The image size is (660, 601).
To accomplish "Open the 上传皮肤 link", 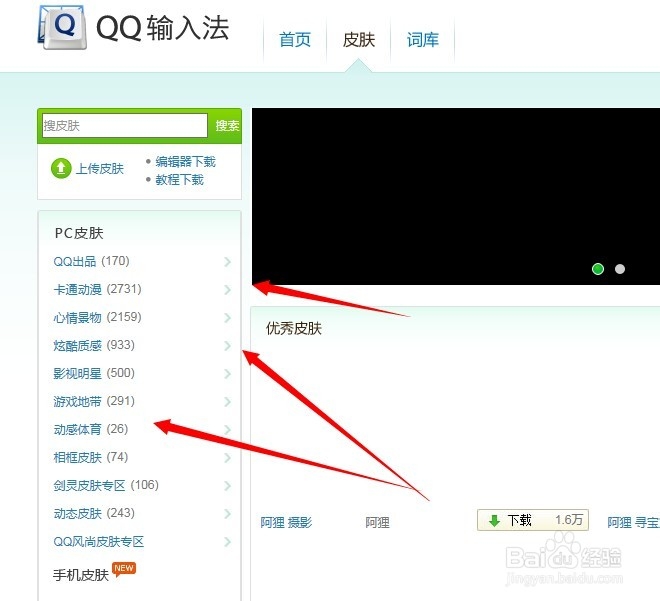I will point(100,169).
